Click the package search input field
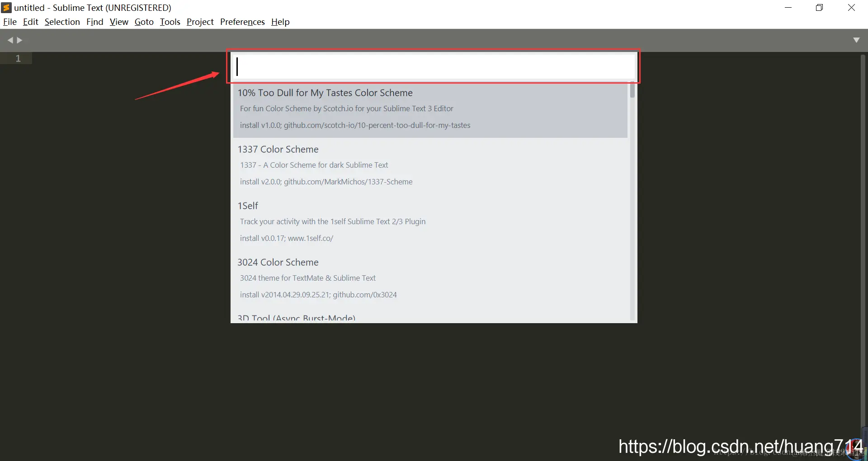 pyautogui.click(x=433, y=66)
